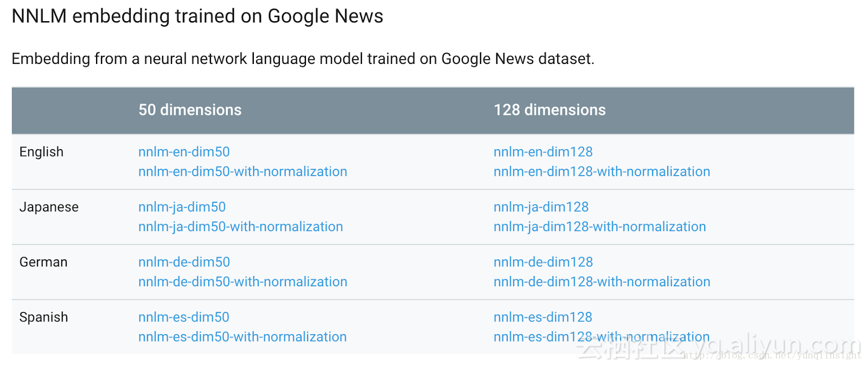Click the NNLM embedding page heading
Viewport: 868px width, 366px height.
(197, 16)
